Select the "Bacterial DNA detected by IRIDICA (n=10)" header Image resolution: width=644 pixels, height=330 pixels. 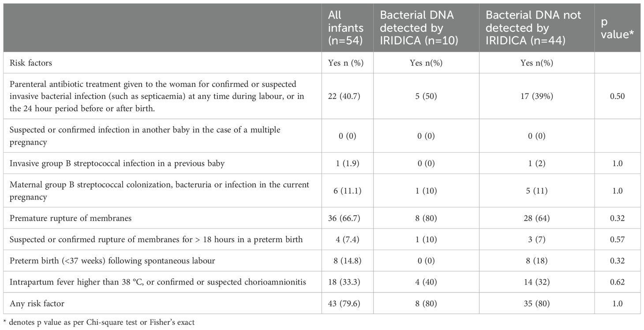click(417, 28)
